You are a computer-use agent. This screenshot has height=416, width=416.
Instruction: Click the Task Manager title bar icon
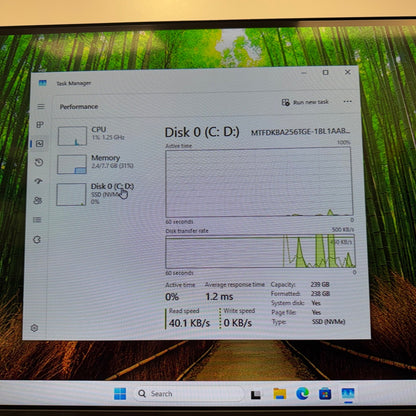click(x=42, y=83)
